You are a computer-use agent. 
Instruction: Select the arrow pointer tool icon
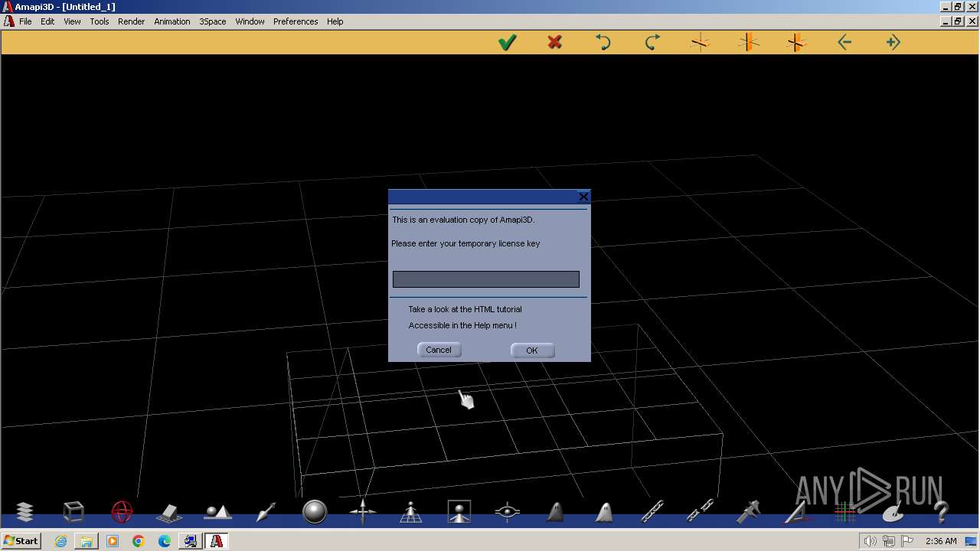click(x=266, y=512)
